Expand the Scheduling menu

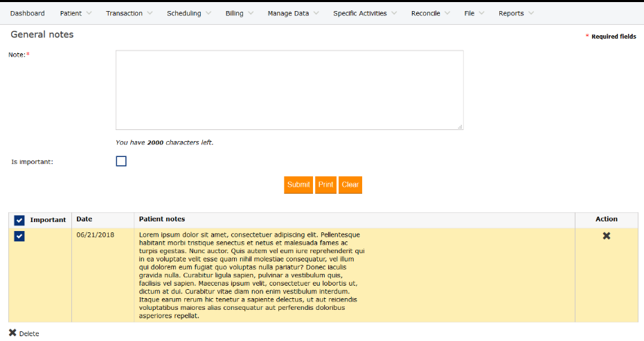click(x=189, y=13)
